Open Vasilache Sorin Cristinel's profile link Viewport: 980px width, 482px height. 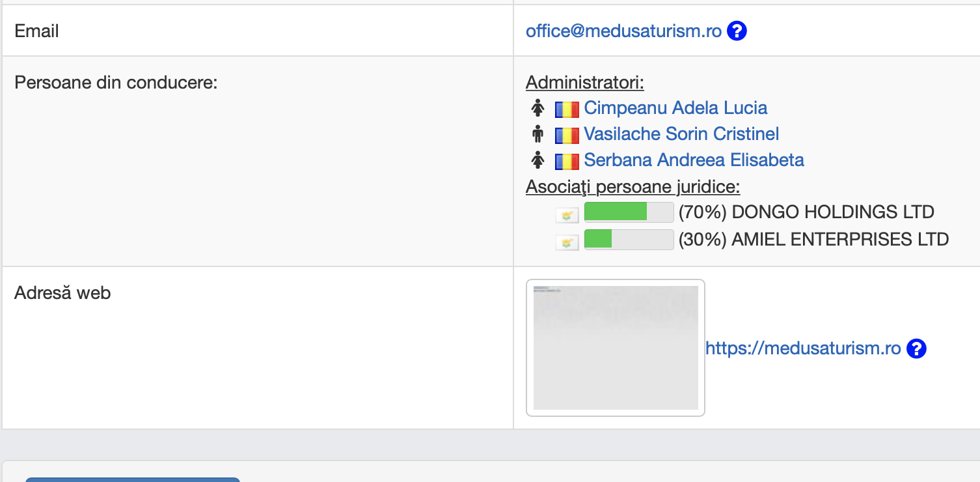pyautogui.click(x=681, y=134)
